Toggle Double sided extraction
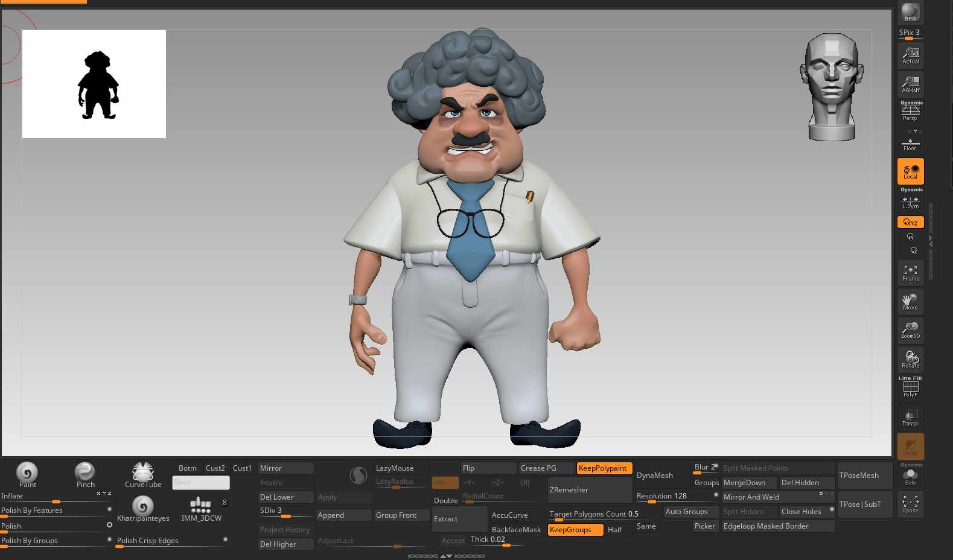Viewport: 953px width, 560px height. coord(446,501)
